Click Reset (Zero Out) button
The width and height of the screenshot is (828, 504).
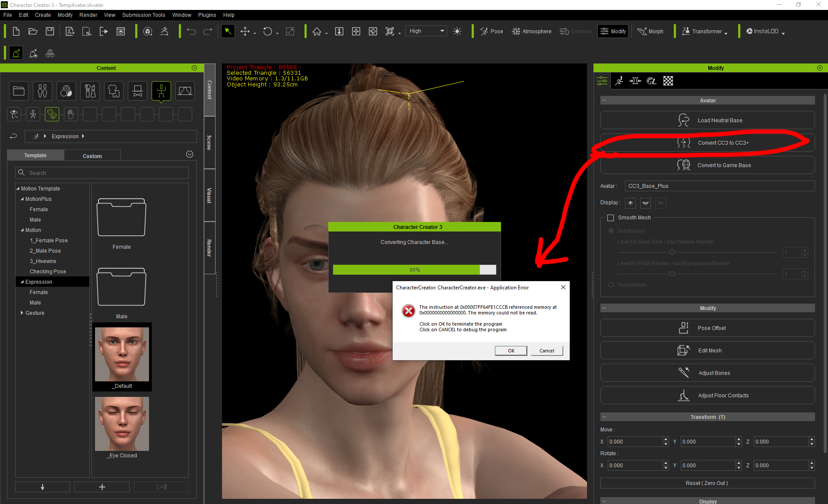(707, 483)
